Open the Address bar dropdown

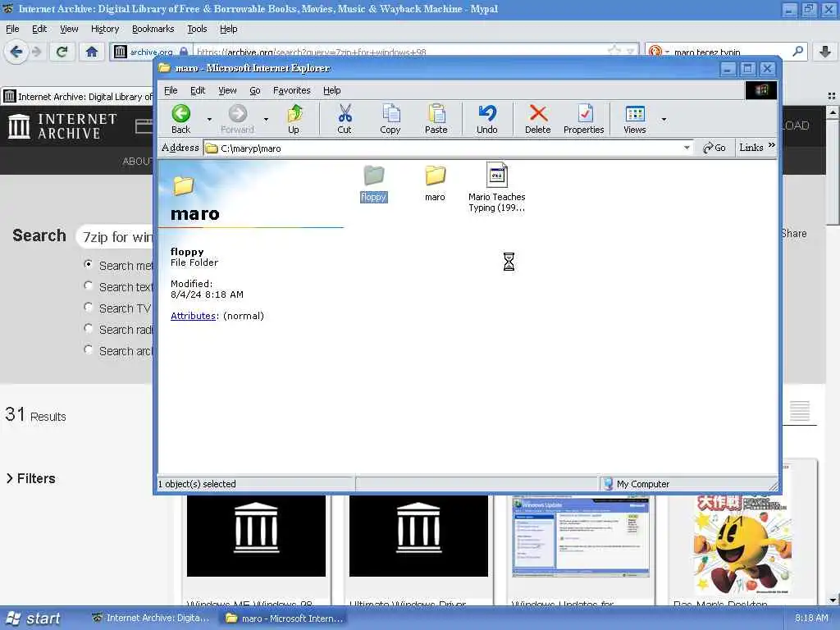pyautogui.click(x=687, y=148)
